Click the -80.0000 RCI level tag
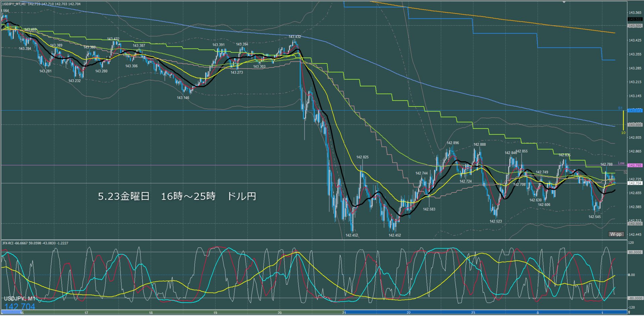 (635, 298)
